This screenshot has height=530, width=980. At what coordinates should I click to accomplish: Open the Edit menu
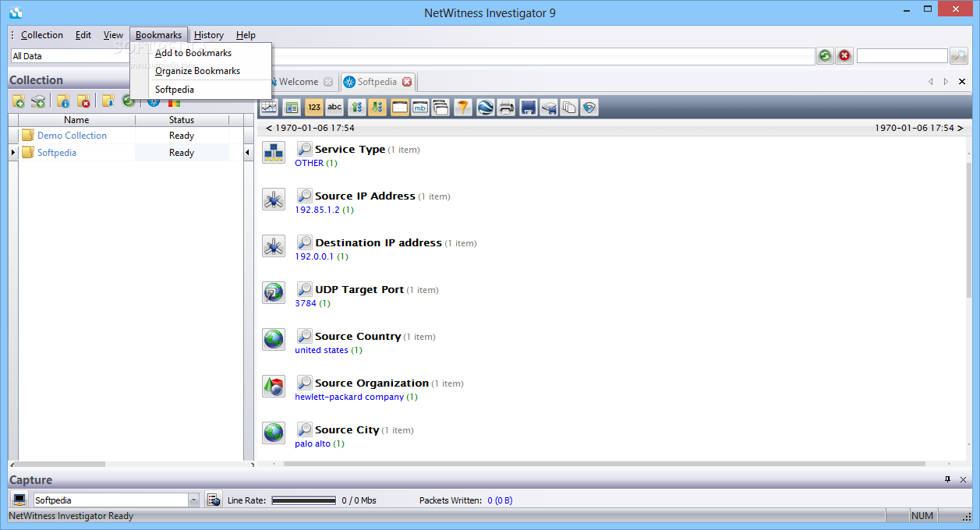pos(83,35)
